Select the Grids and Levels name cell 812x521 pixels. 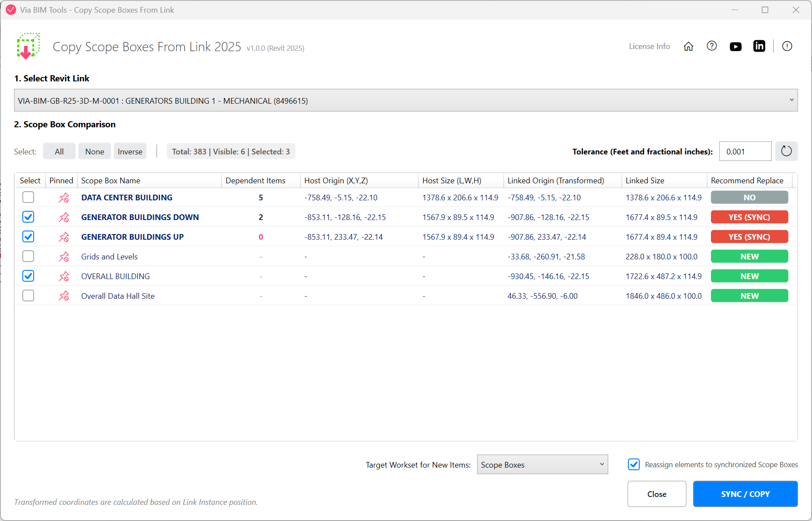[109, 257]
